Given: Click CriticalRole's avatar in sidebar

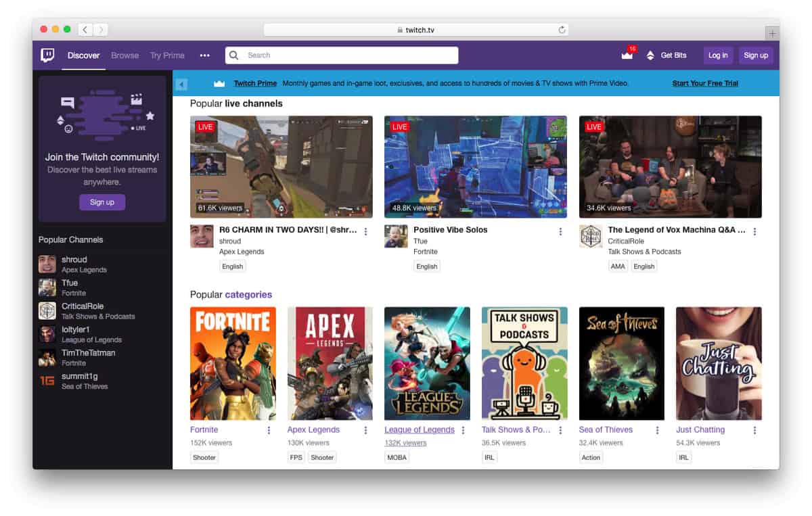Looking at the screenshot, I should pyautogui.click(x=47, y=311).
